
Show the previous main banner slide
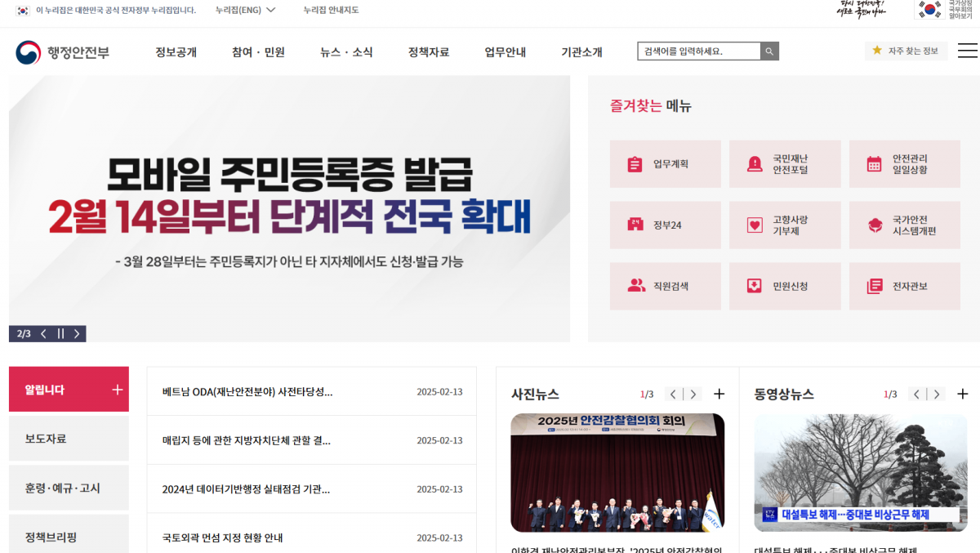43,333
